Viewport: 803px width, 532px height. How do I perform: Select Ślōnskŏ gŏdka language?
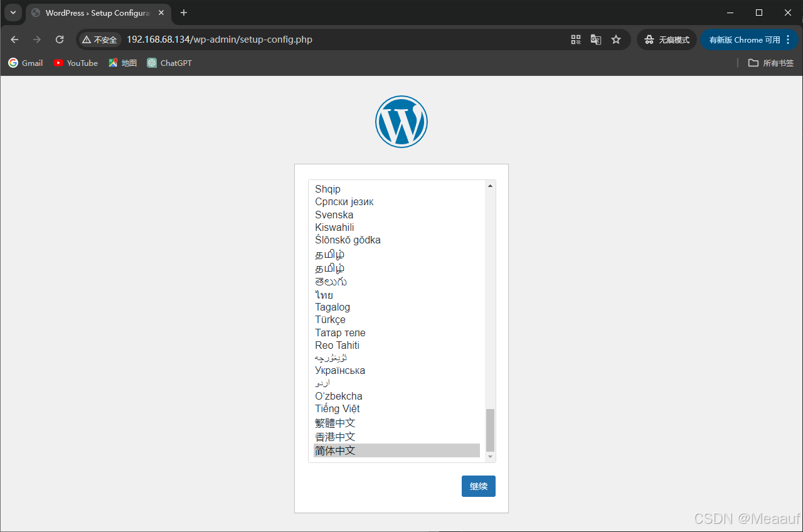396,240
